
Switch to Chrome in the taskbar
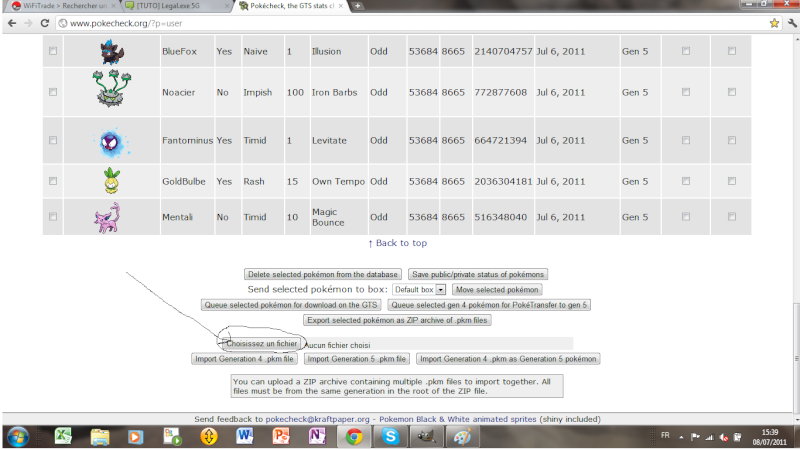354,437
